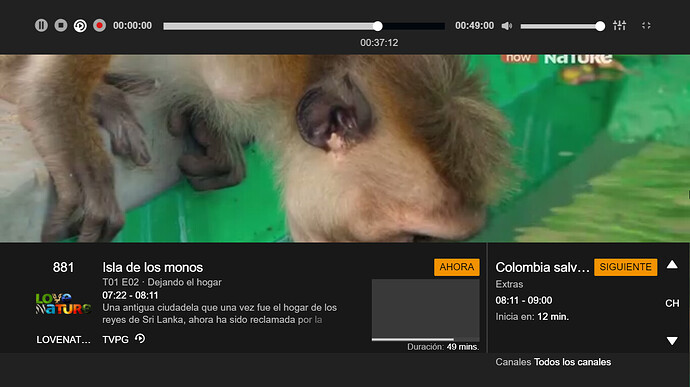Click the AHORA badge
Image resolution: width=690 pixels, height=387 pixels.
(457, 267)
